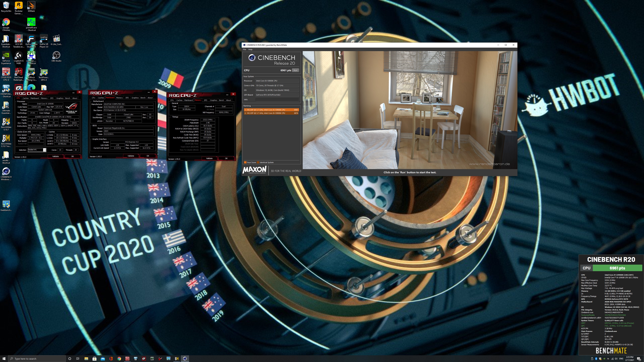Click DRAM Frequency value 2322.5 MHz

[x=208, y=120]
